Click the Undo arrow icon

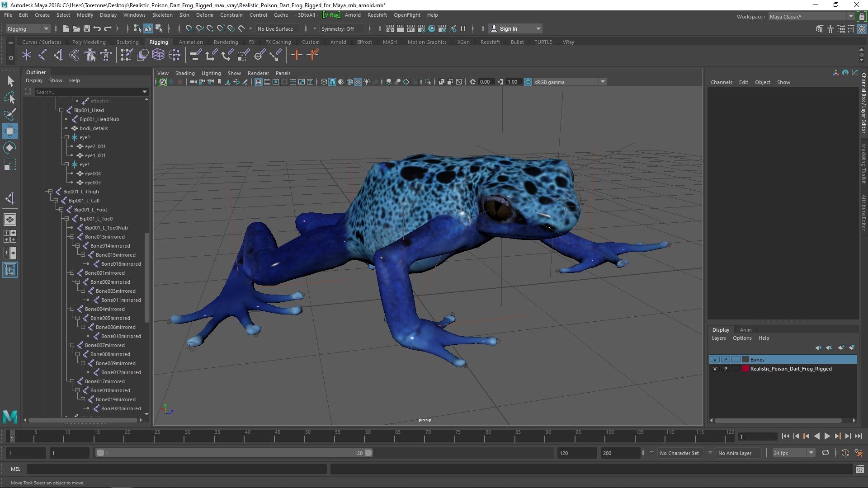click(97, 28)
